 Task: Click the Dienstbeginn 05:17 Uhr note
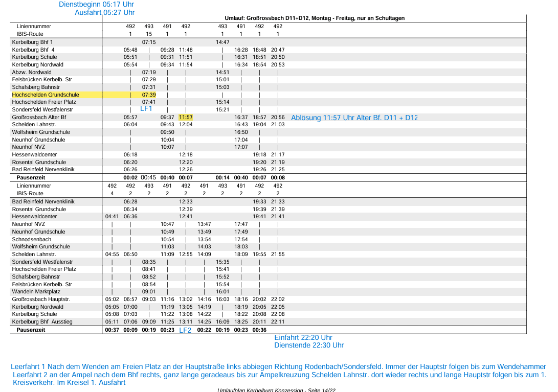[x=96, y=4]
